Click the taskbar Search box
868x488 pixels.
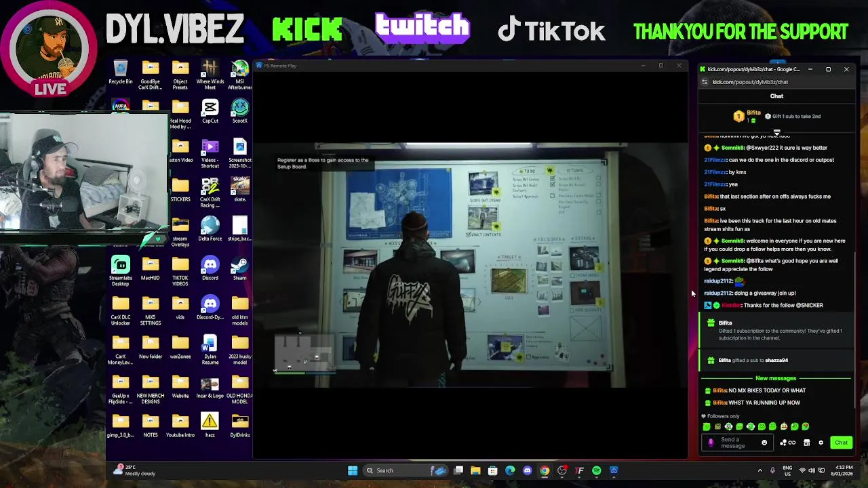click(x=406, y=470)
